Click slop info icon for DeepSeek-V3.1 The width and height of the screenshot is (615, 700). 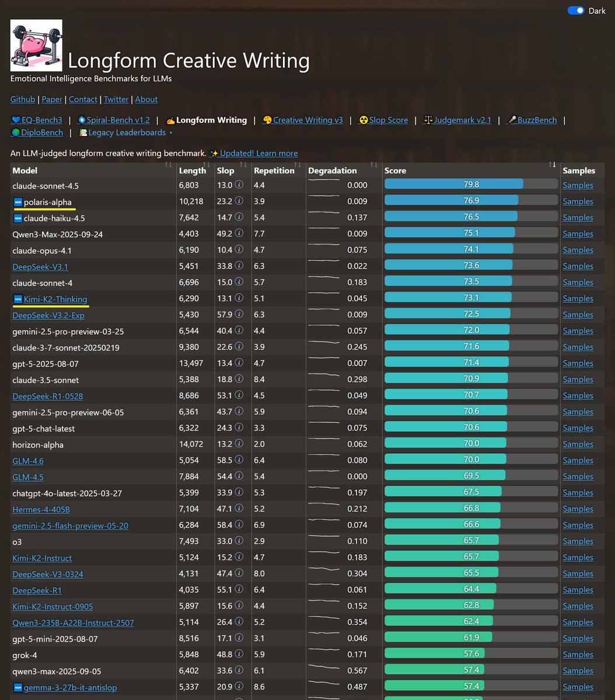pyautogui.click(x=239, y=266)
